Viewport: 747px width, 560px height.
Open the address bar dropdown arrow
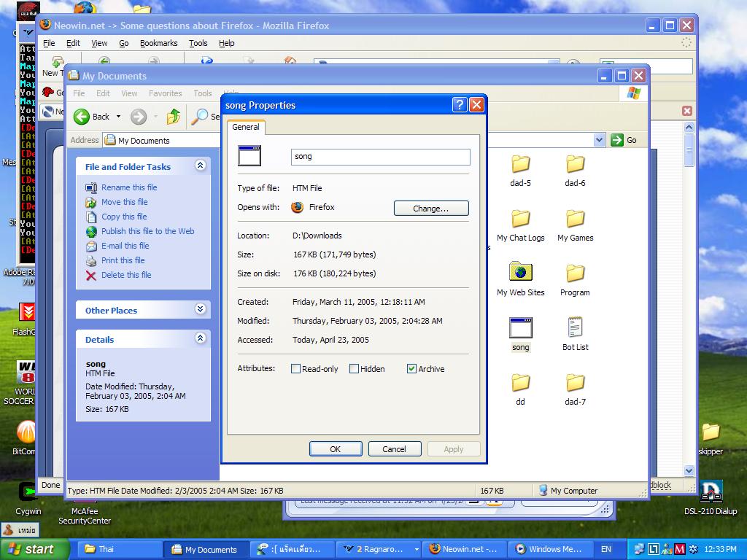[598, 140]
